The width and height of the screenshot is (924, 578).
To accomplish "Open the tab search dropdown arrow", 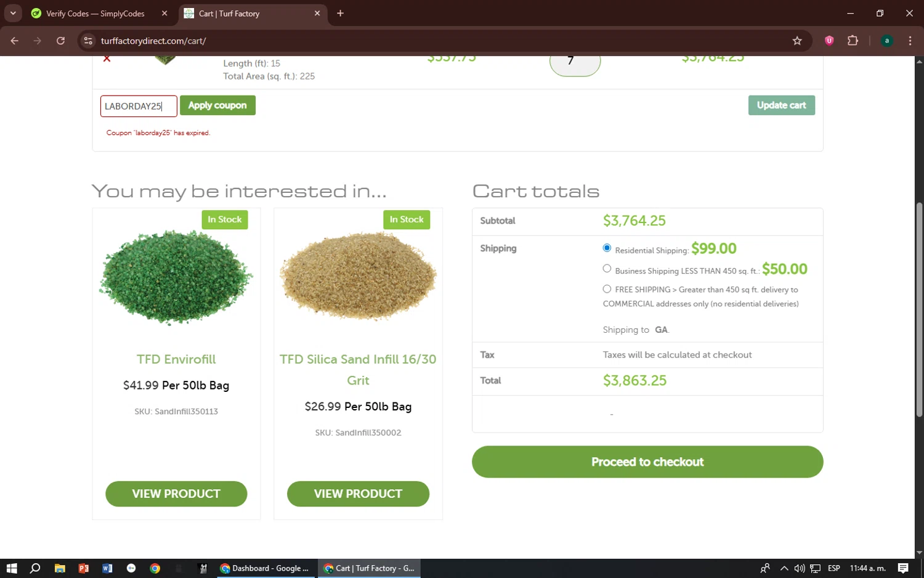I will pos(13,13).
